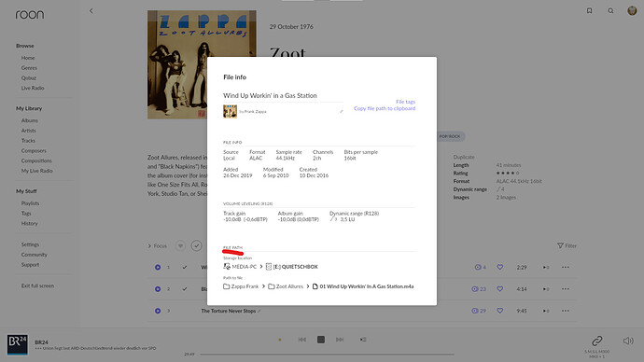Open signal path link icon
The image size is (644, 362).
[x=596, y=341]
